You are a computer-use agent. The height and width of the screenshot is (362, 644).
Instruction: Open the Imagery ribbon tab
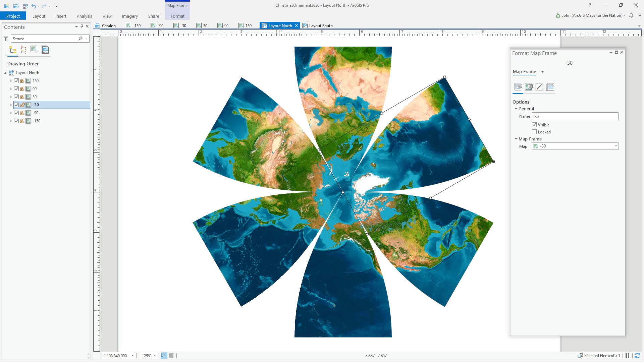click(130, 16)
